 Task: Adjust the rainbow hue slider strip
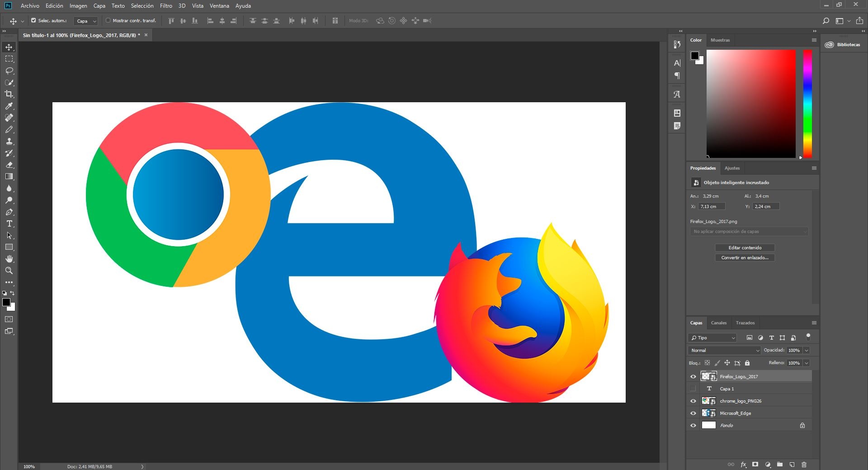[x=807, y=104]
